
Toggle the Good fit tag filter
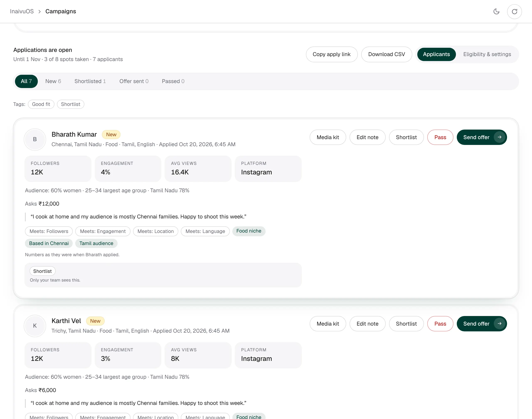click(41, 104)
